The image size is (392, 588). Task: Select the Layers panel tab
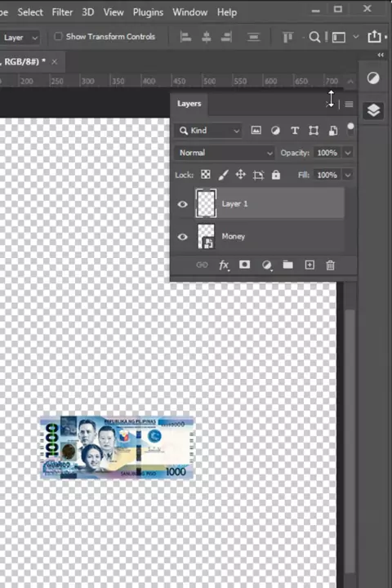click(x=189, y=104)
